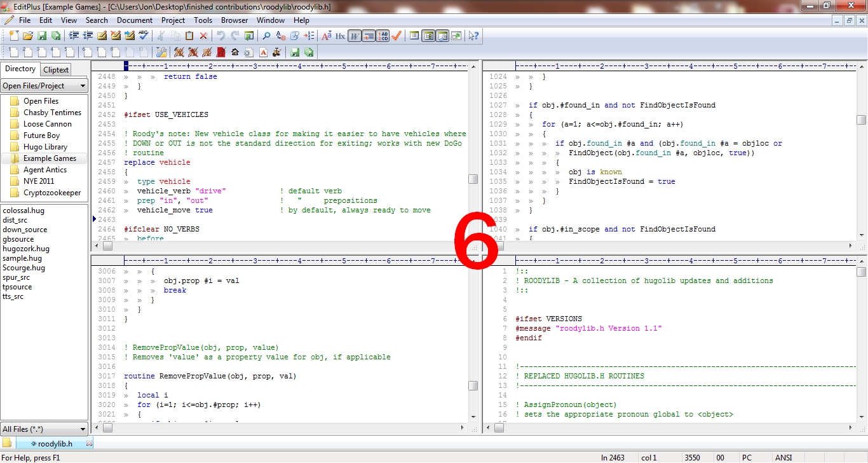The width and height of the screenshot is (868, 463).
Task: Open the Hx hex viewer icon
Action: click(x=340, y=36)
